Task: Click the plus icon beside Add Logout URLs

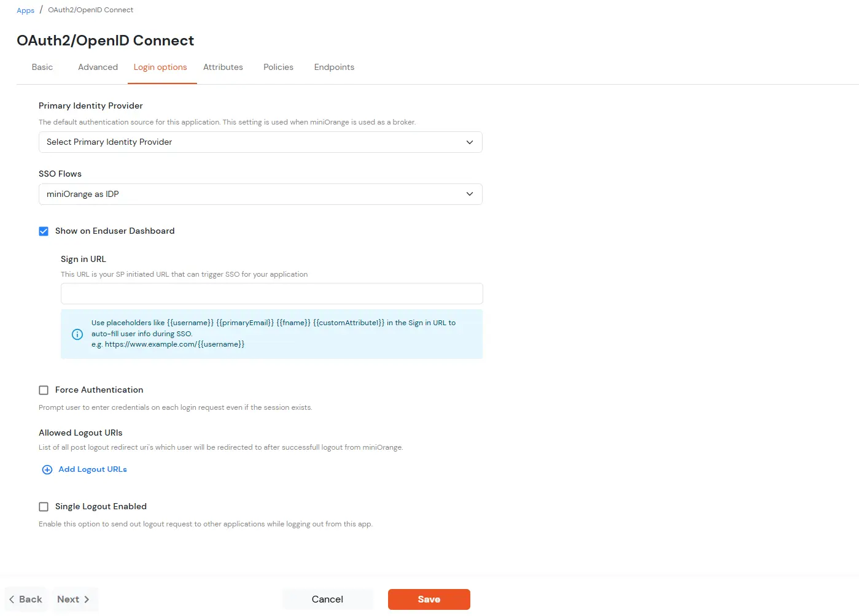Action: point(47,469)
